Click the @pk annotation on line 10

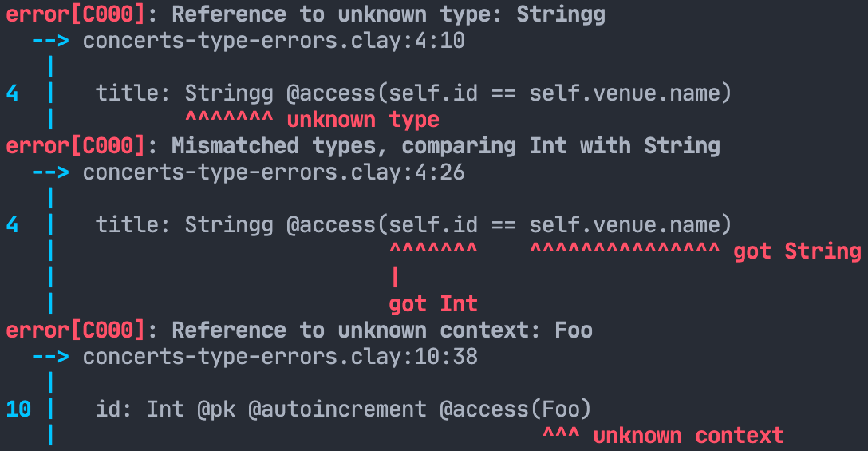click(216, 409)
